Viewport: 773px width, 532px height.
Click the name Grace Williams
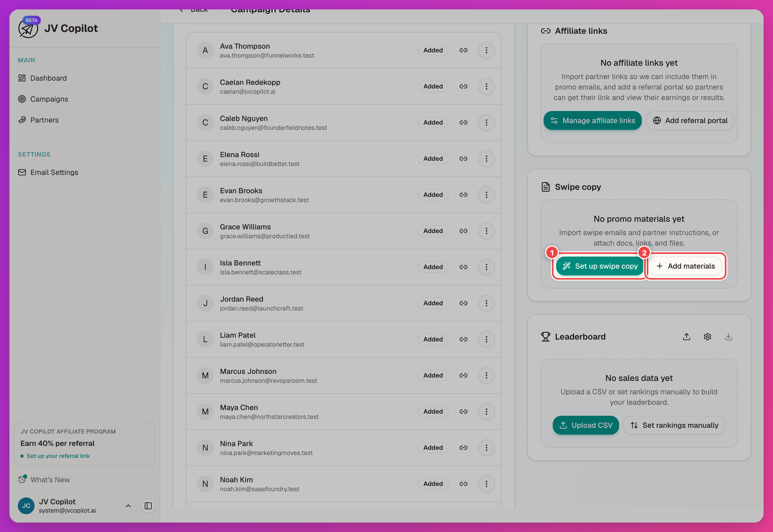point(245,227)
